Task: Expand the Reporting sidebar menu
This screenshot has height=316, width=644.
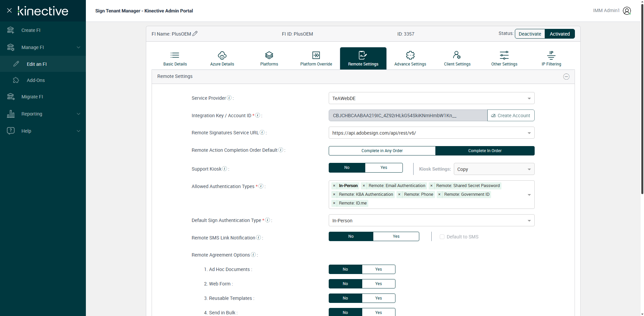Action: coord(43,114)
